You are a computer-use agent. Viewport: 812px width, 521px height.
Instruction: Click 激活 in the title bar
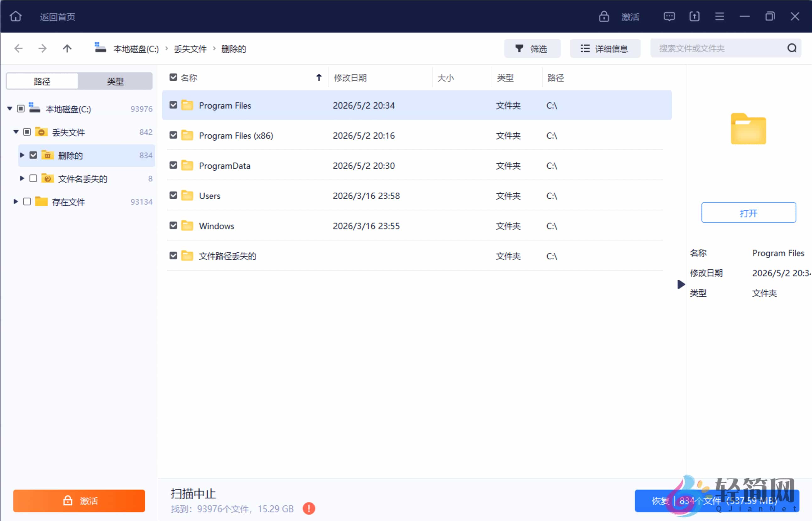(630, 17)
